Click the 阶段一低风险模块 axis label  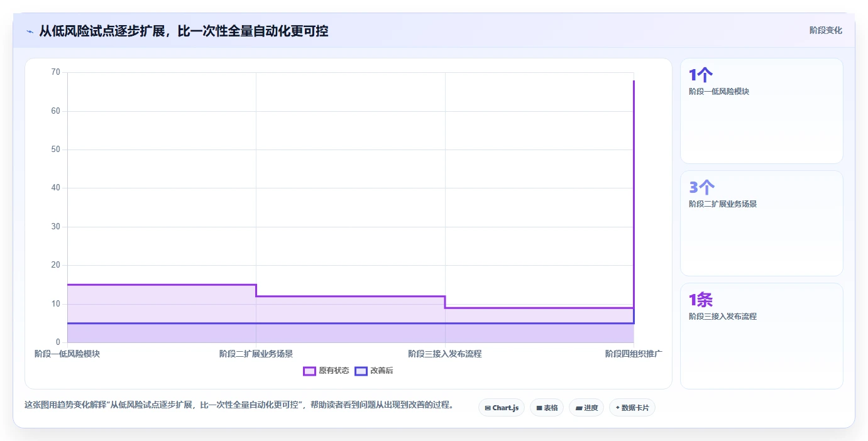[x=67, y=354]
